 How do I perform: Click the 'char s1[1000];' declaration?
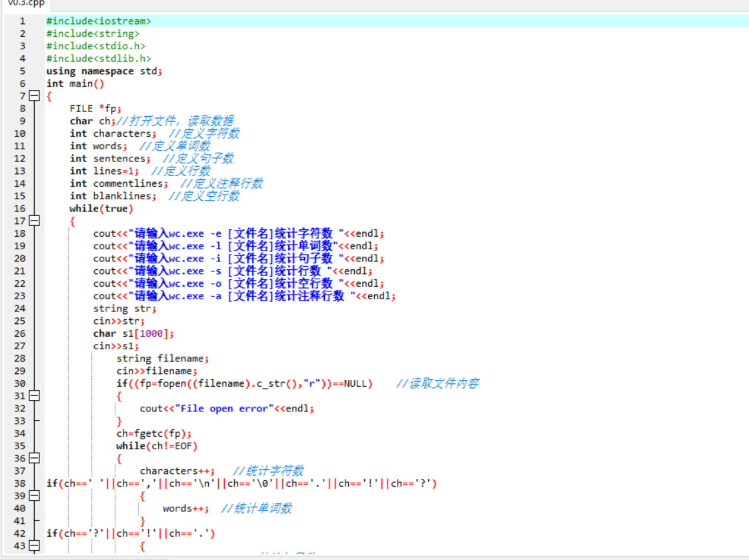(134, 333)
